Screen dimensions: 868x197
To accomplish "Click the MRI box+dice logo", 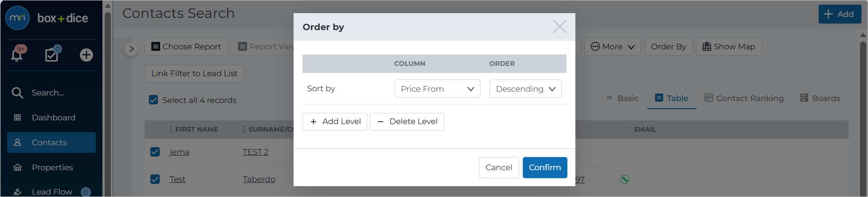I will 47,18.
